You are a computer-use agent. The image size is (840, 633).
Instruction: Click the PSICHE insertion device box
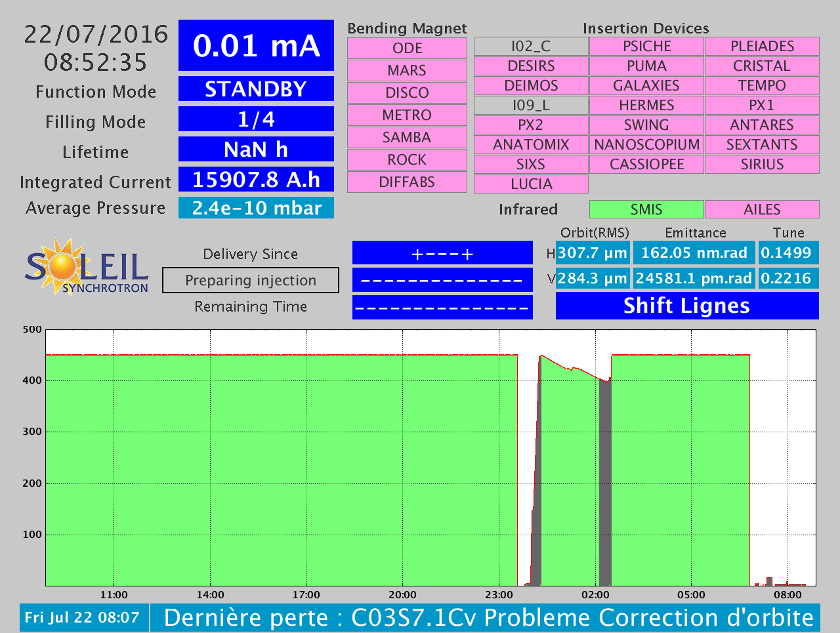[646, 47]
